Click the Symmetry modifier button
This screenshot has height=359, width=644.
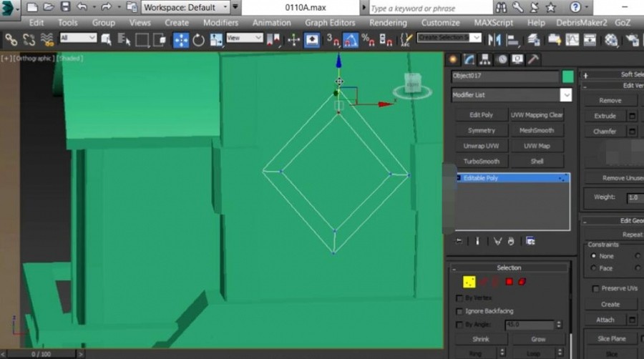tap(482, 130)
